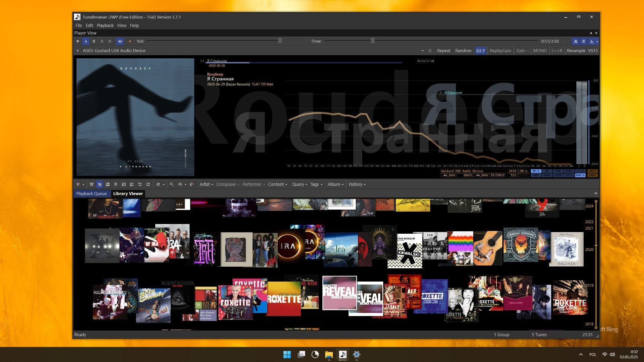Open the History dropdown

tap(357, 184)
